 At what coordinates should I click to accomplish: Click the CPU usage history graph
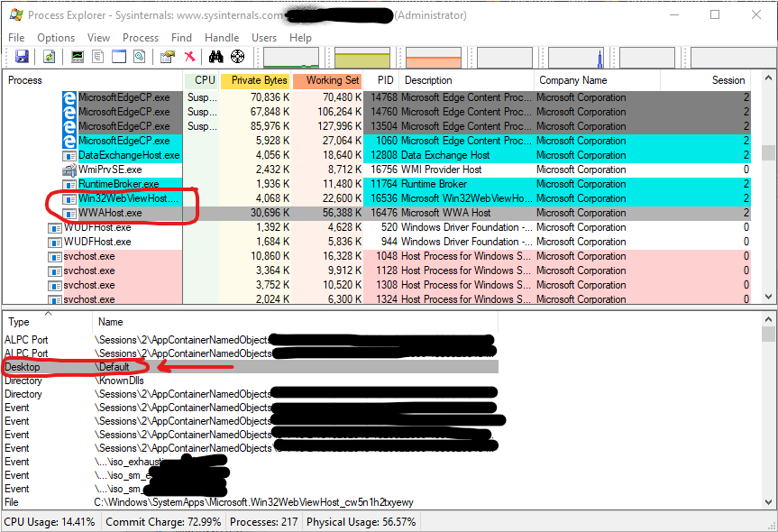(x=291, y=58)
